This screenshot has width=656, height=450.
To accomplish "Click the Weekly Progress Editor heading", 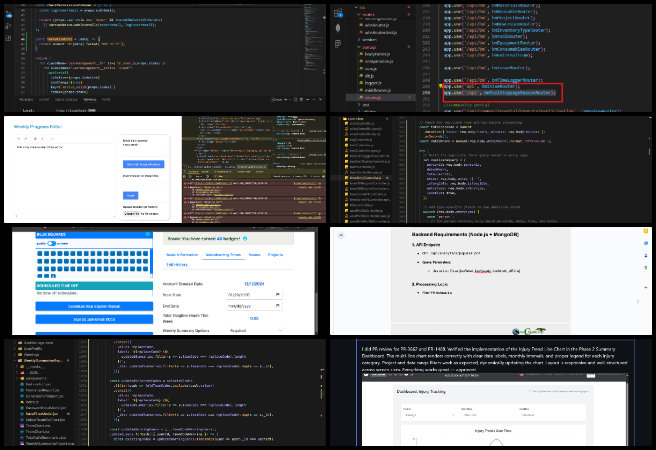I will [38, 126].
